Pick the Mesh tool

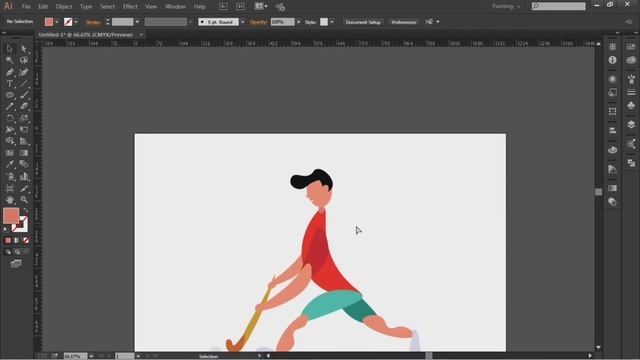pyautogui.click(x=10, y=153)
